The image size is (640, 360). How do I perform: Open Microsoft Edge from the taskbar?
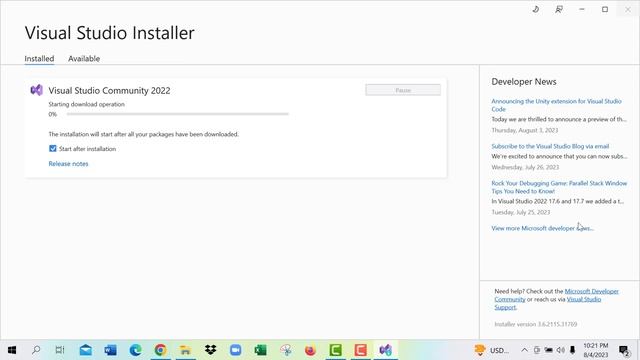click(x=135, y=350)
